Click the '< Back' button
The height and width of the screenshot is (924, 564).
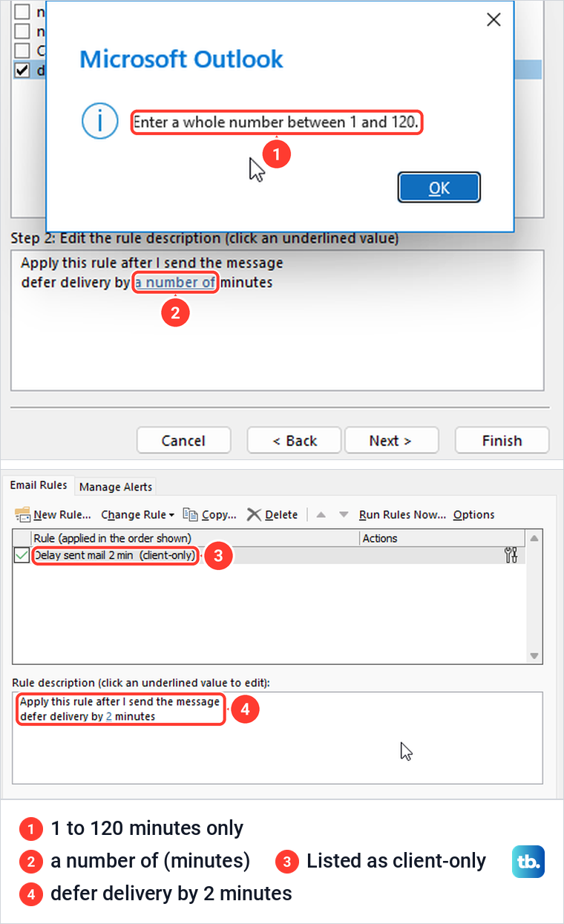294,440
